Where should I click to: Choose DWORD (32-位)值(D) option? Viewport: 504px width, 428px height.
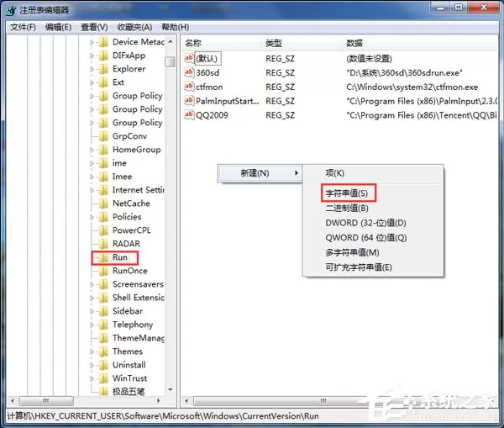tap(365, 223)
